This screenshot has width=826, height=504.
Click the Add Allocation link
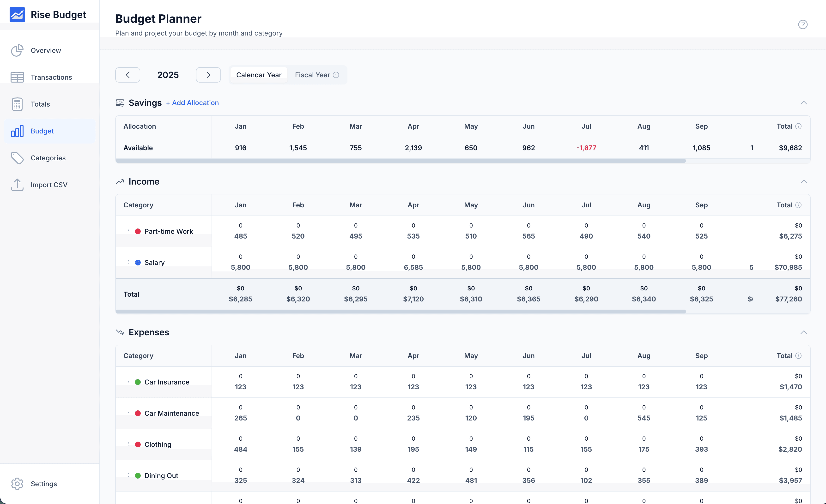click(x=192, y=103)
